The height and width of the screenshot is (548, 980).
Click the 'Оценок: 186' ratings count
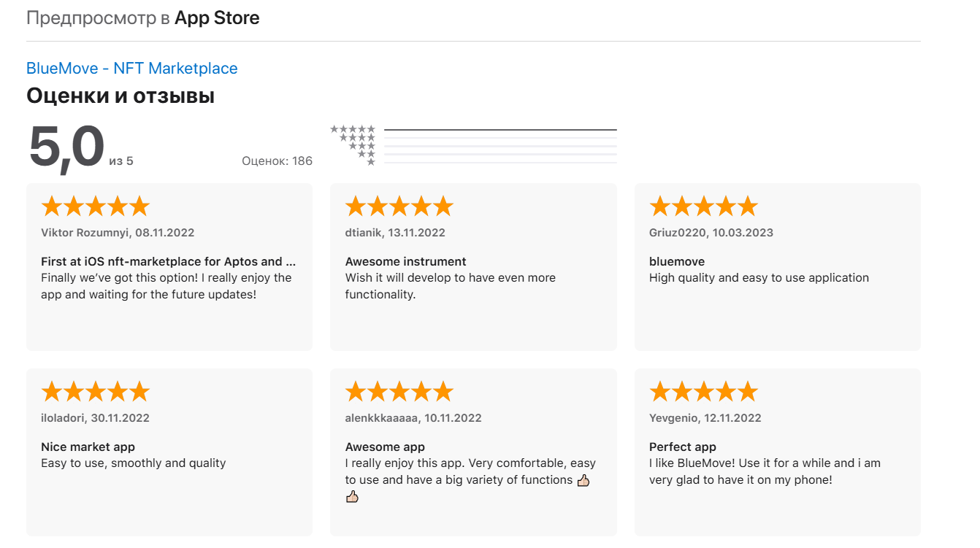(x=277, y=161)
